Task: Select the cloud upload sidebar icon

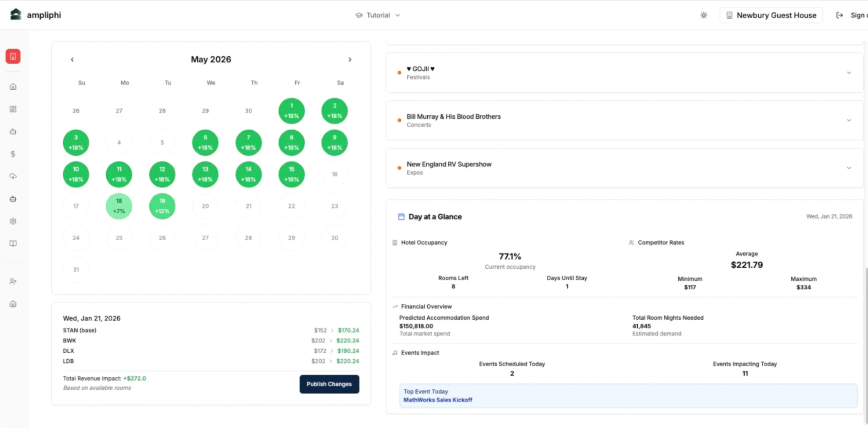Action: tap(13, 176)
